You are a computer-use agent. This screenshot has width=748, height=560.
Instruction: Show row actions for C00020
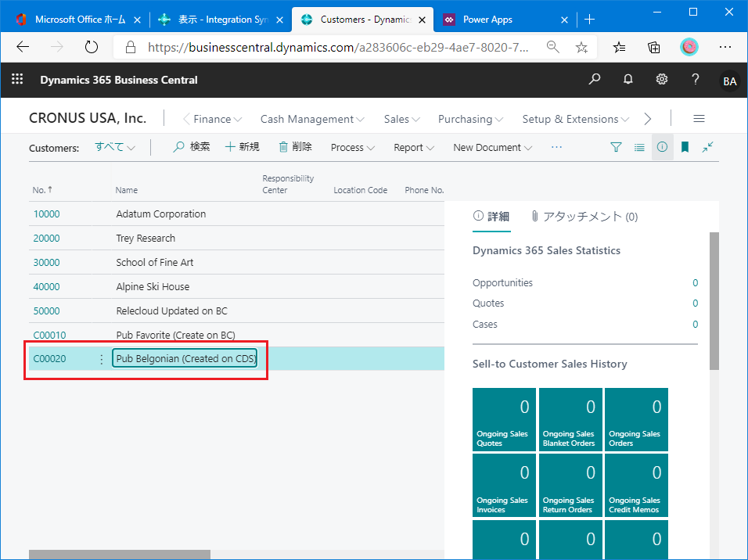click(x=101, y=359)
